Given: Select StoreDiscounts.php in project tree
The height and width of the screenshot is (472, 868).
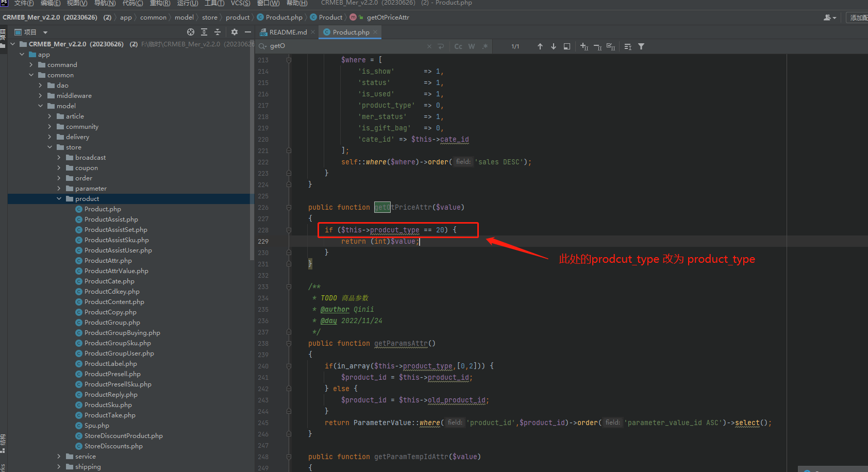Looking at the screenshot, I should [113, 446].
